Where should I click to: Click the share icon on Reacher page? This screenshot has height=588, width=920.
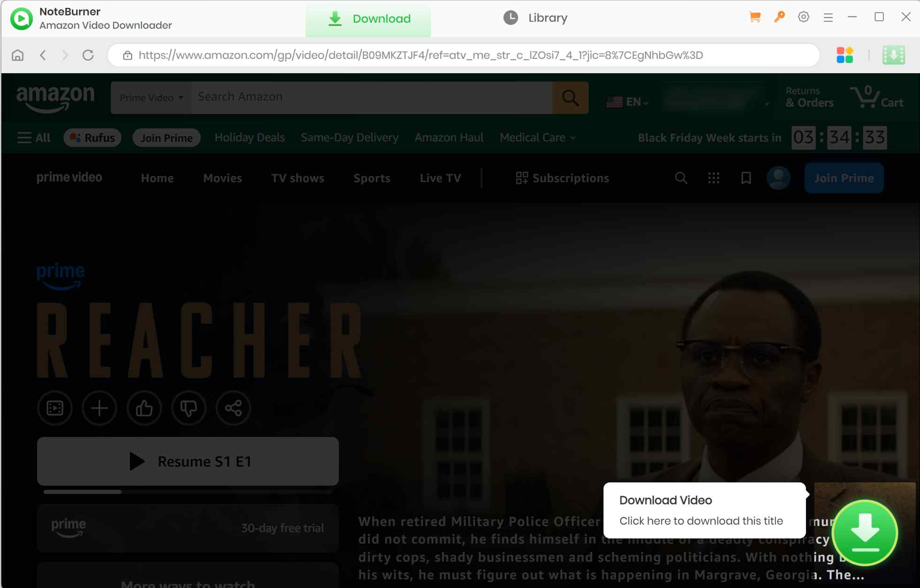[x=233, y=408]
